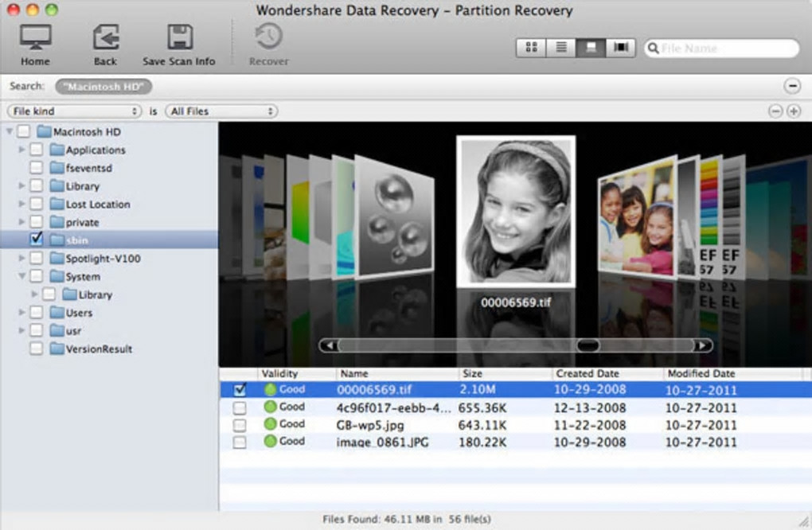Select the usr folder label
Screen dimensions: 812x530
(x=73, y=331)
